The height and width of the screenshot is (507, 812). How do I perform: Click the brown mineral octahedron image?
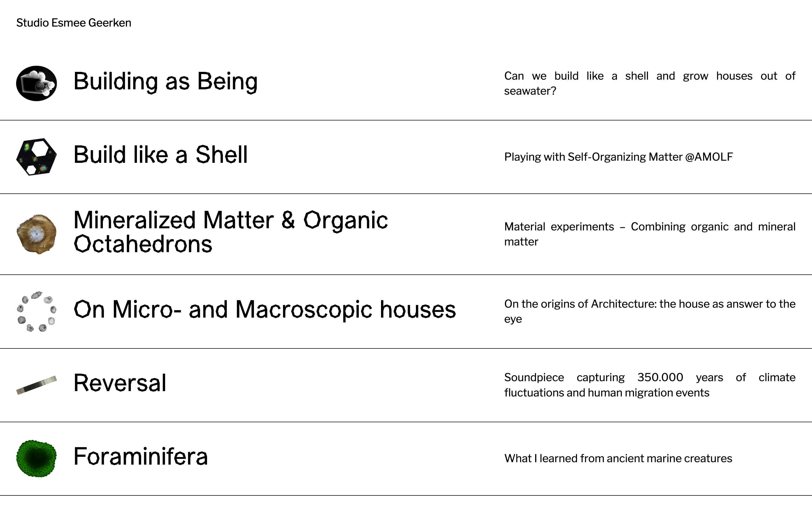pyautogui.click(x=36, y=234)
